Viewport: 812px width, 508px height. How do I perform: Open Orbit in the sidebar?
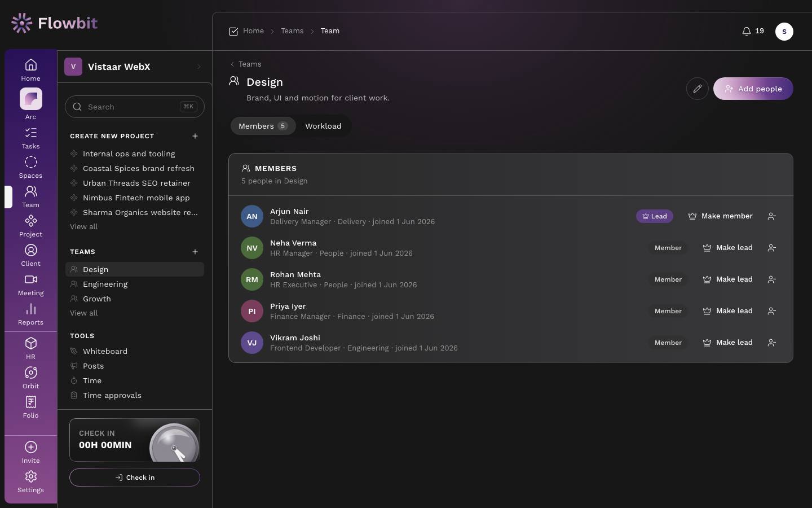[x=30, y=378]
